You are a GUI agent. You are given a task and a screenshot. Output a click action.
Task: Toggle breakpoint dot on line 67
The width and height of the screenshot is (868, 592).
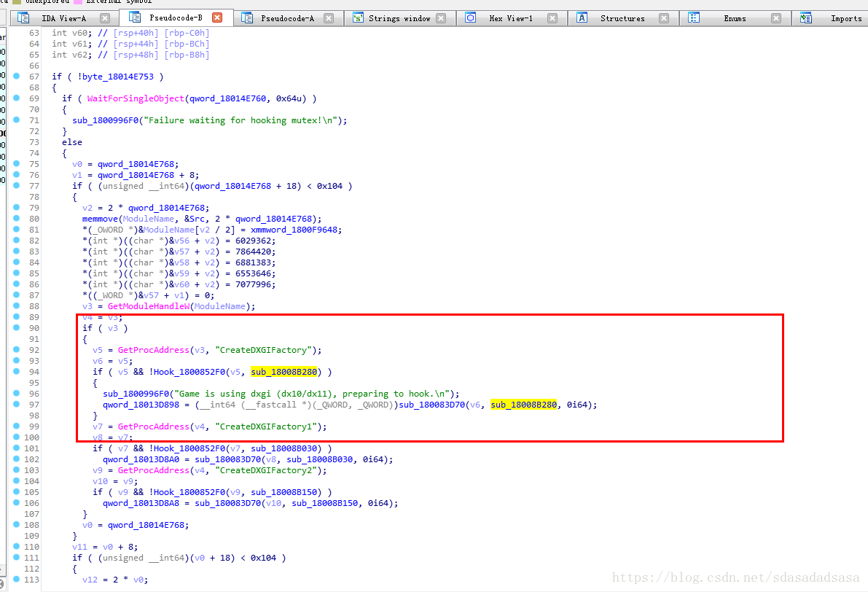(x=17, y=76)
